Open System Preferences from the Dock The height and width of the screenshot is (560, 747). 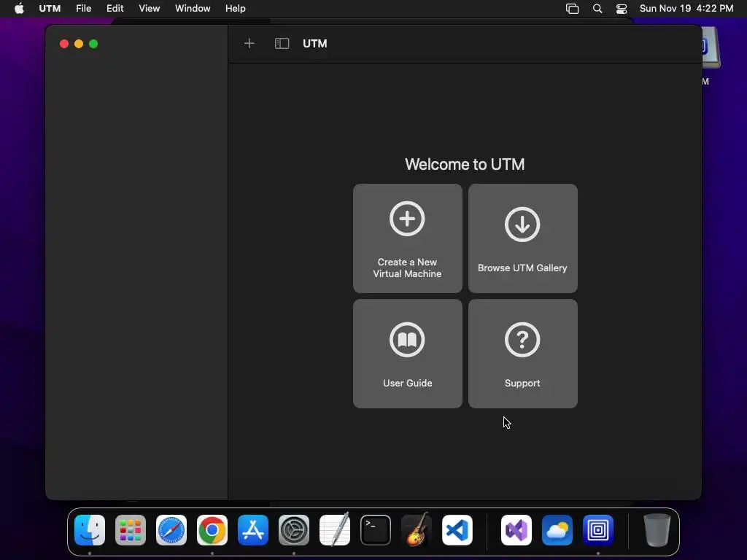pyautogui.click(x=294, y=530)
